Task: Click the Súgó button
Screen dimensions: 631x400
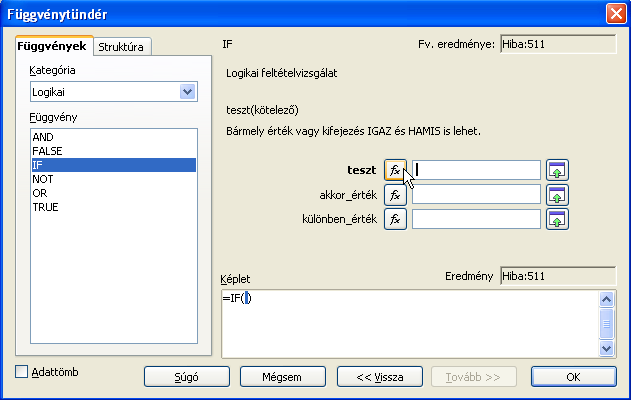Action: click(x=187, y=377)
